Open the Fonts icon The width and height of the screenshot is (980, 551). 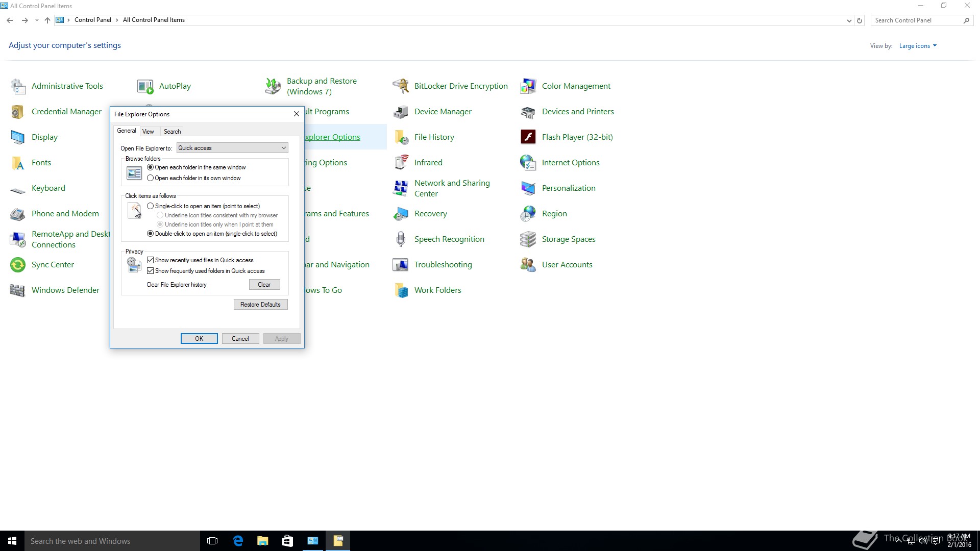coord(18,163)
